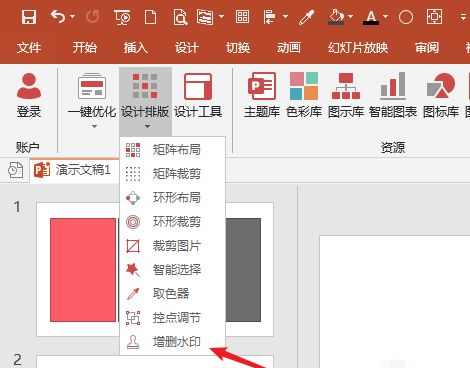Screen dimensions: 470x368
Task: Switch to the 开始 ribbon tab
Action: 85,48
